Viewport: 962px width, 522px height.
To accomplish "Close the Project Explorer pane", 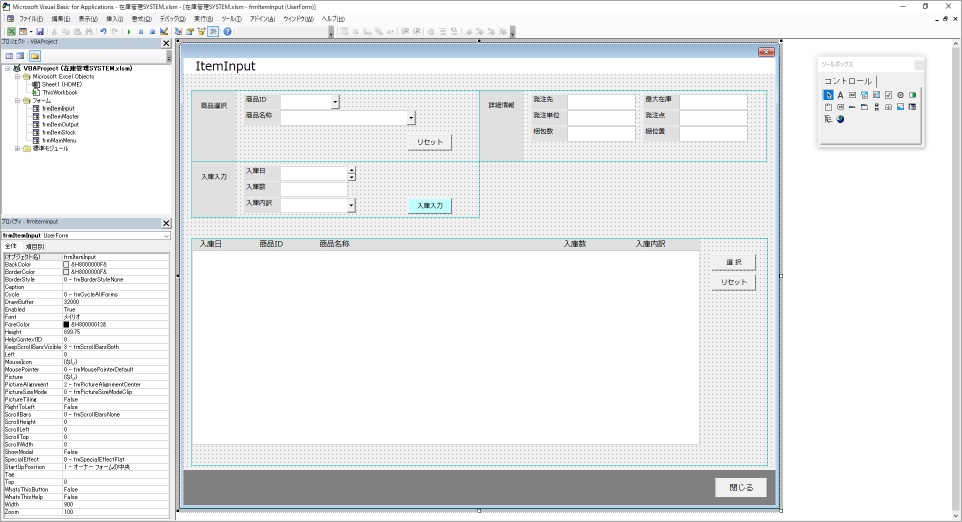I will 166,43.
